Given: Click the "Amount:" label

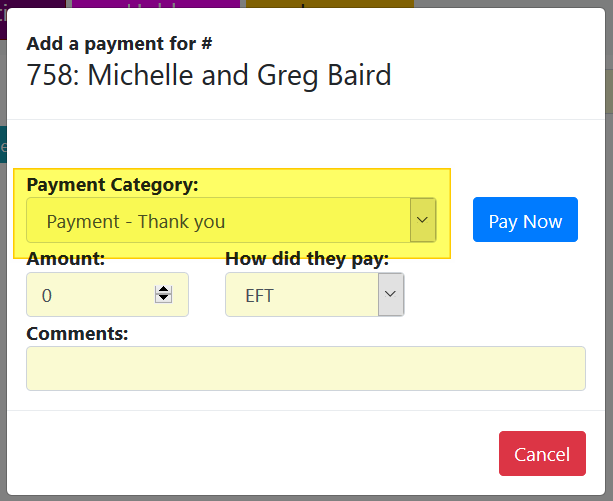Looking at the screenshot, I should 65,259.
